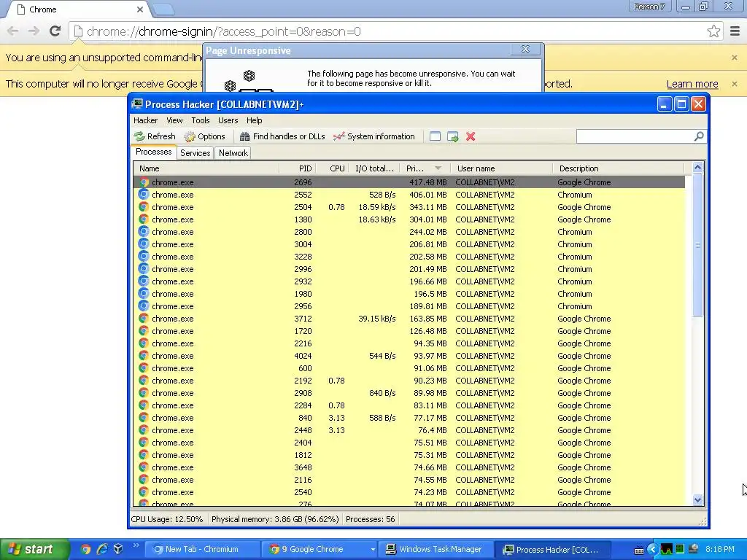This screenshot has height=560, width=747.
Task: Sort by the Description column header
Action: 619,168
